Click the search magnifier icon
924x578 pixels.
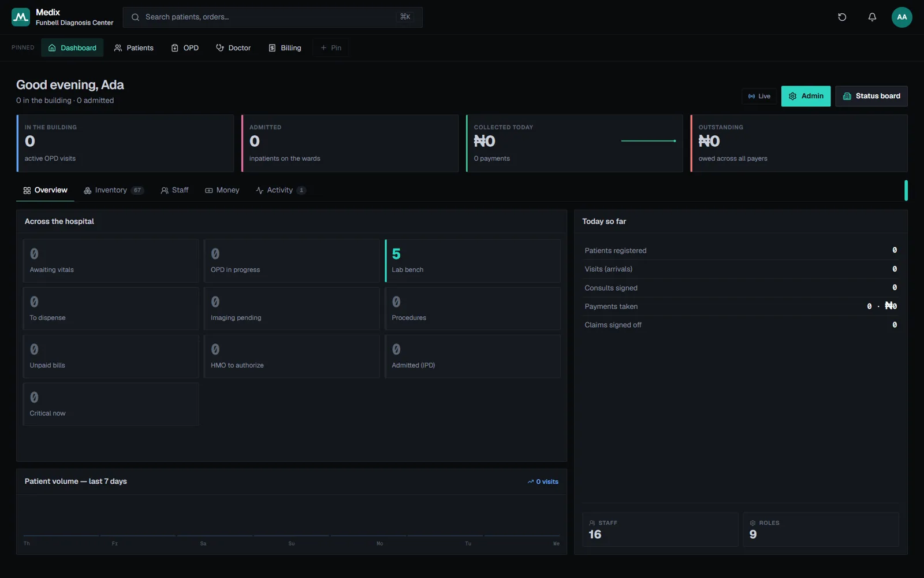[x=135, y=17]
